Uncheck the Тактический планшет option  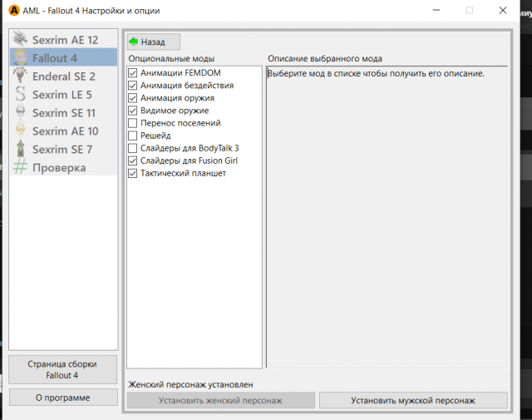(133, 173)
